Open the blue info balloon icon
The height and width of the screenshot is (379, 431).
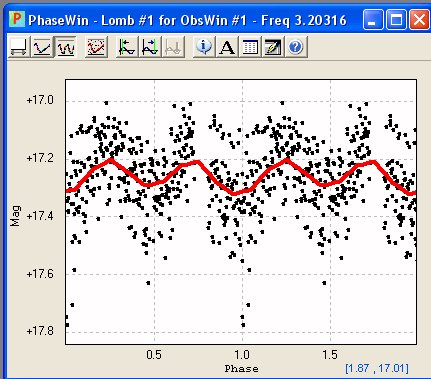[x=204, y=47]
